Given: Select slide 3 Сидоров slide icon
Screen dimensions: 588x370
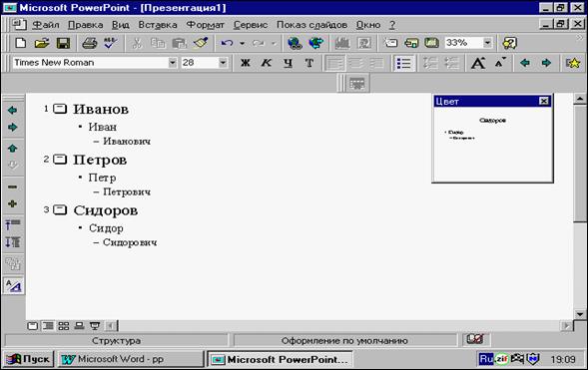Looking at the screenshot, I should (60, 209).
